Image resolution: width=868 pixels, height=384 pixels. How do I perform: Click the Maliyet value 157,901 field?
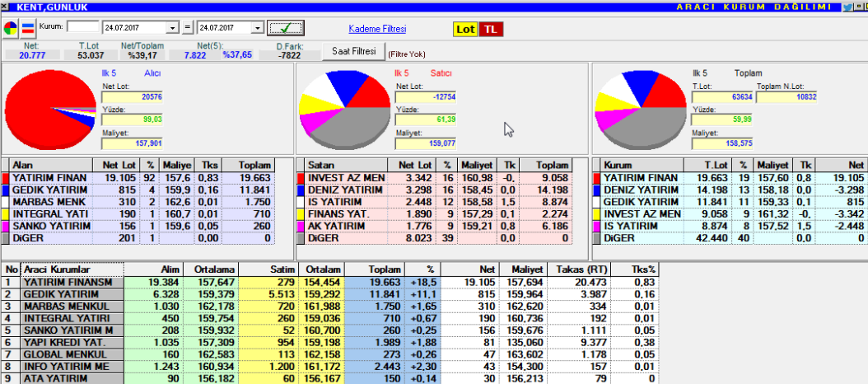pyautogui.click(x=132, y=144)
